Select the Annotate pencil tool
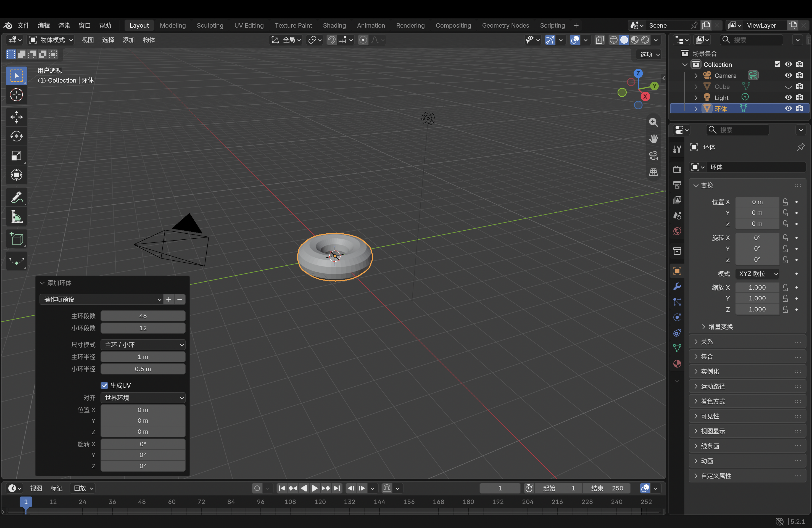Image resolution: width=812 pixels, height=528 pixels. [16, 197]
